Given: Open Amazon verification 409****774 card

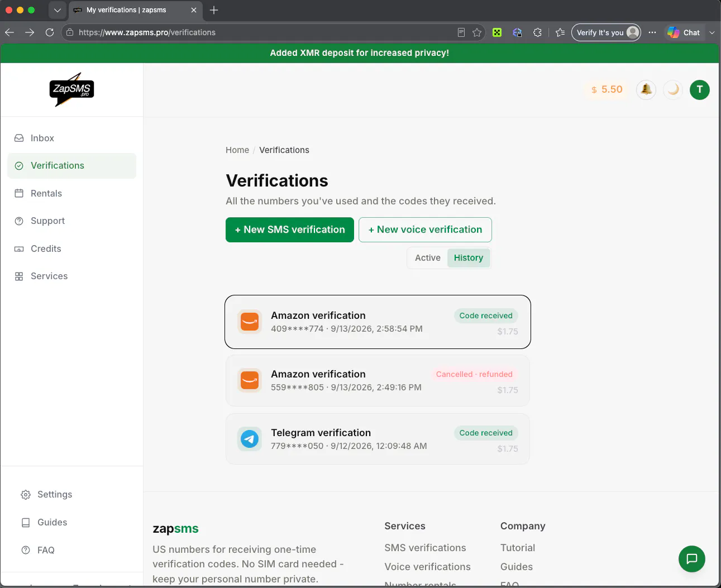Looking at the screenshot, I should pos(378,322).
